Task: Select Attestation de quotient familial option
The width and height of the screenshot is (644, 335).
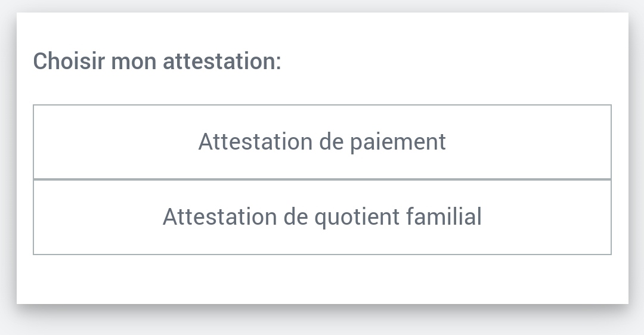Action: point(322,217)
